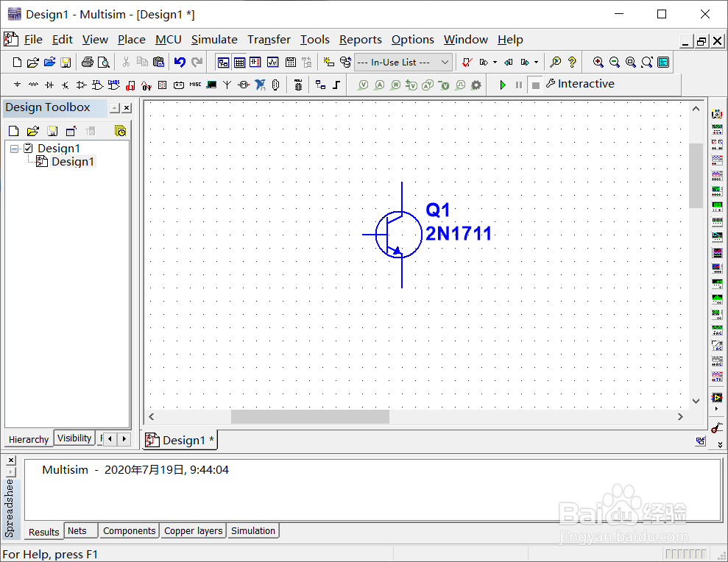The width and height of the screenshot is (728, 562).
Task: Place an Analog op-amp component
Action: (x=81, y=85)
